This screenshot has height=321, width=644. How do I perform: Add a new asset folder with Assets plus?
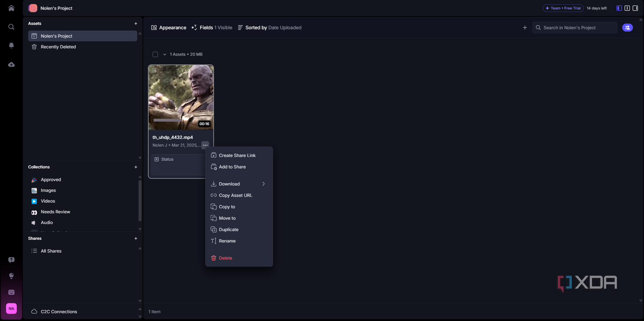click(136, 24)
